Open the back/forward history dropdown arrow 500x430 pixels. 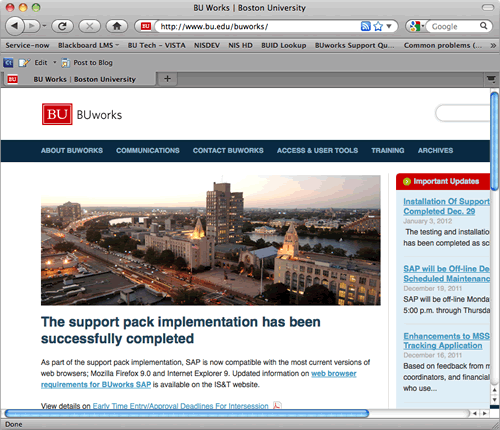point(44,26)
